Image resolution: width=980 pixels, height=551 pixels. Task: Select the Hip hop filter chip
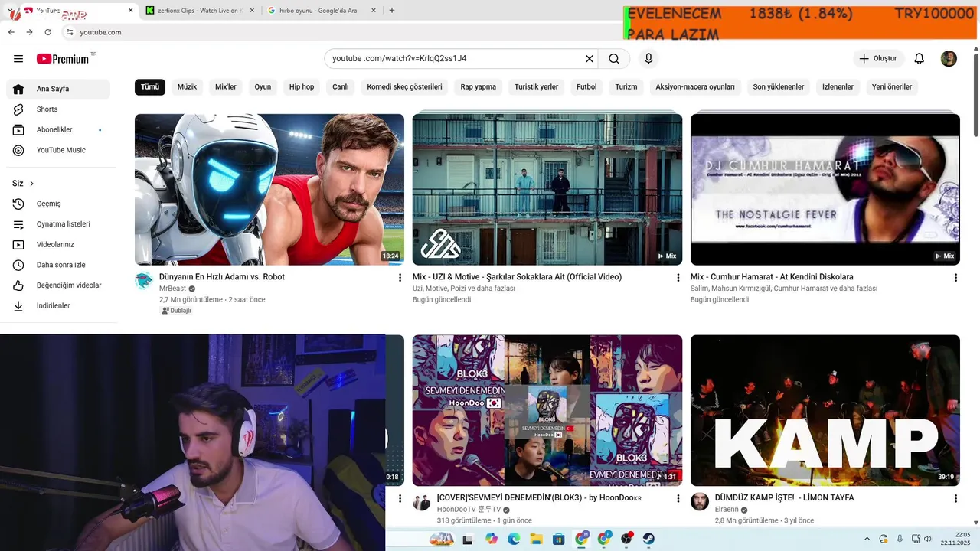[302, 86]
